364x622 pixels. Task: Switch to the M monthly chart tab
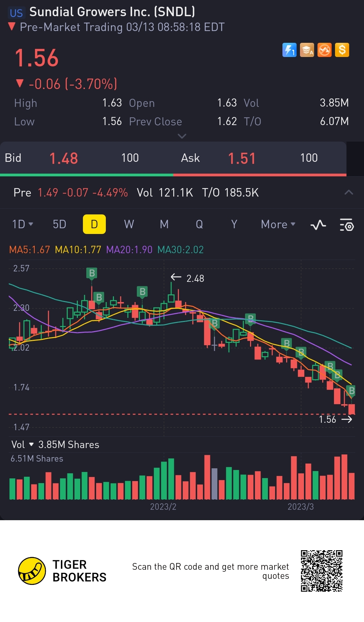point(164,224)
